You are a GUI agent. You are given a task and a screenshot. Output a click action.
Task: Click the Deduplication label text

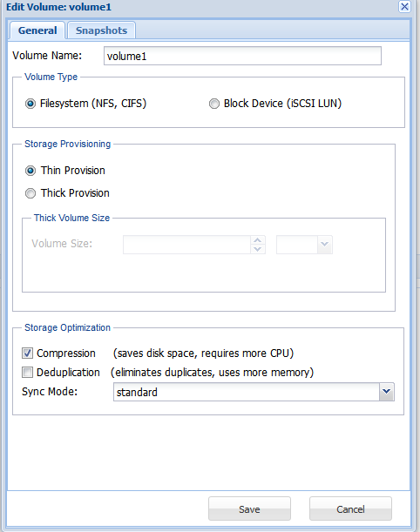(x=68, y=372)
